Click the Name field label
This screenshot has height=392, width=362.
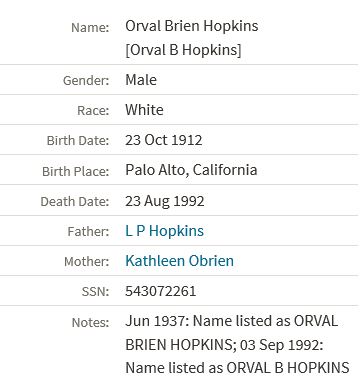[x=90, y=27]
